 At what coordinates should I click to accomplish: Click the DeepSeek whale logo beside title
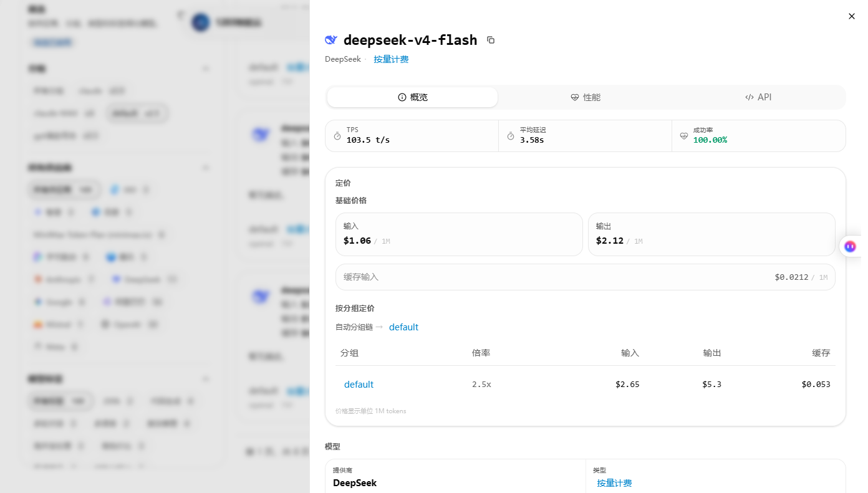(331, 40)
